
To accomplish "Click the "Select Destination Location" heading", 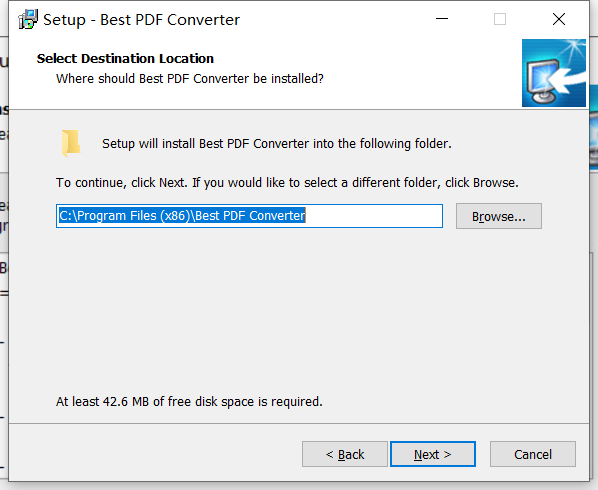I will (125, 59).
